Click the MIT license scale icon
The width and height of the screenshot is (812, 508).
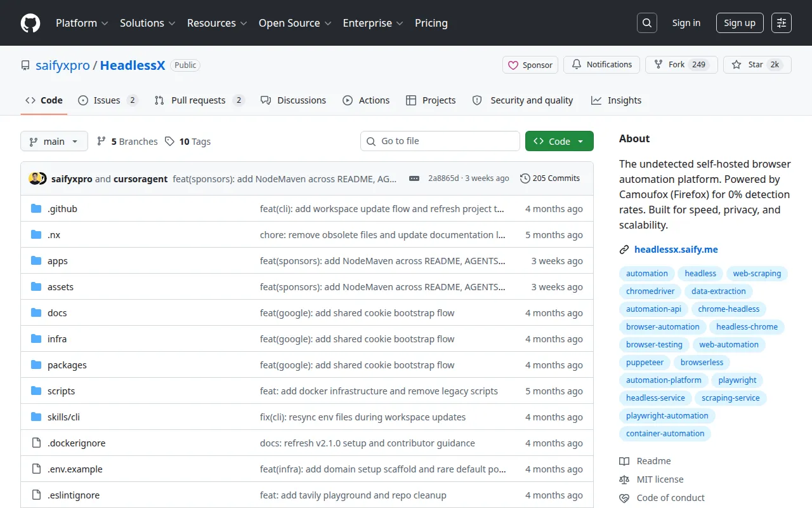point(624,479)
